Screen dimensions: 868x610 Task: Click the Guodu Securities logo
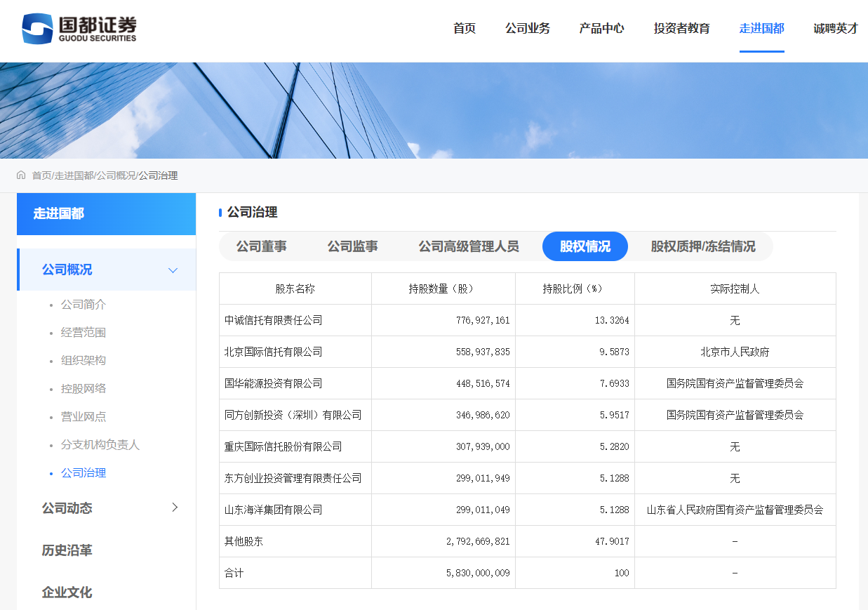click(79, 29)
